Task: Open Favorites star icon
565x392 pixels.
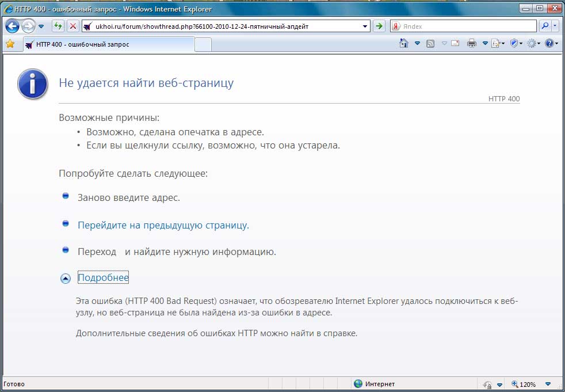Action: (x=10, y=44)
